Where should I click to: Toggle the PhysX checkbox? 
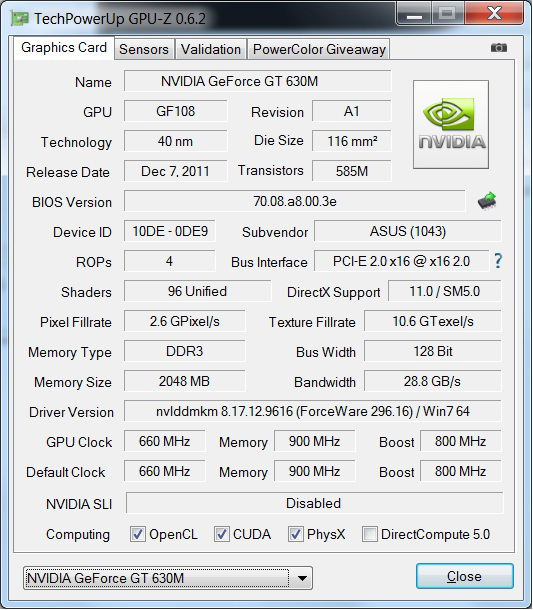click(296, 534)
